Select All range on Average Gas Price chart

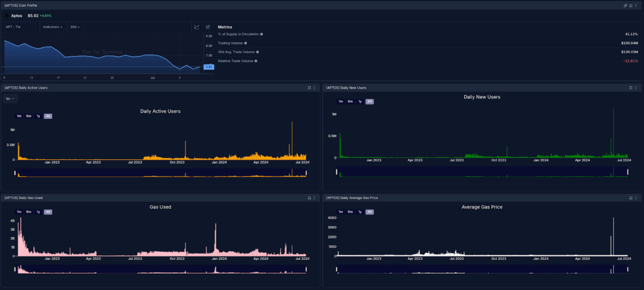370,212
